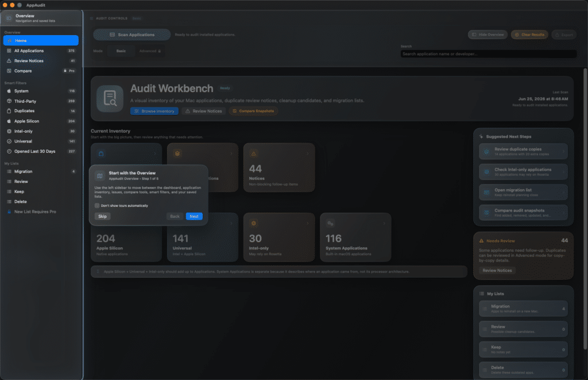The width and height of the screenshot is (588, 380).
Task: Click Hide Overview button
Action: click(488, 35)
